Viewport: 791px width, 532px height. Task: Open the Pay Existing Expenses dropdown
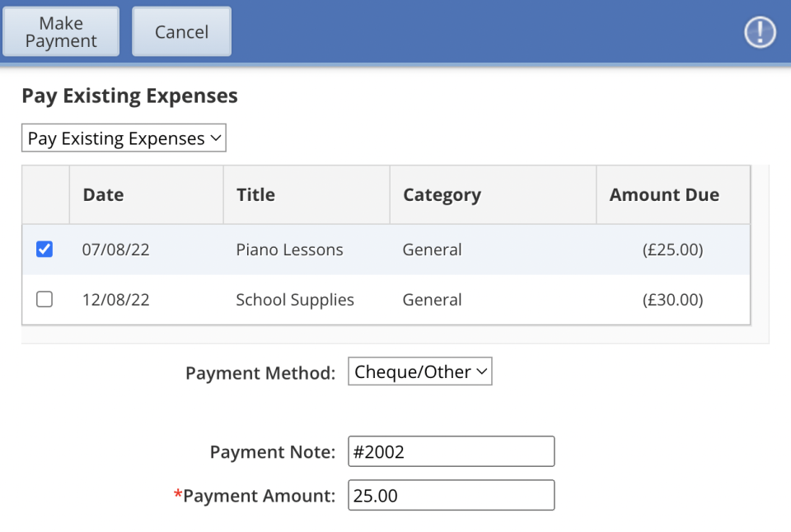point(123,138)
